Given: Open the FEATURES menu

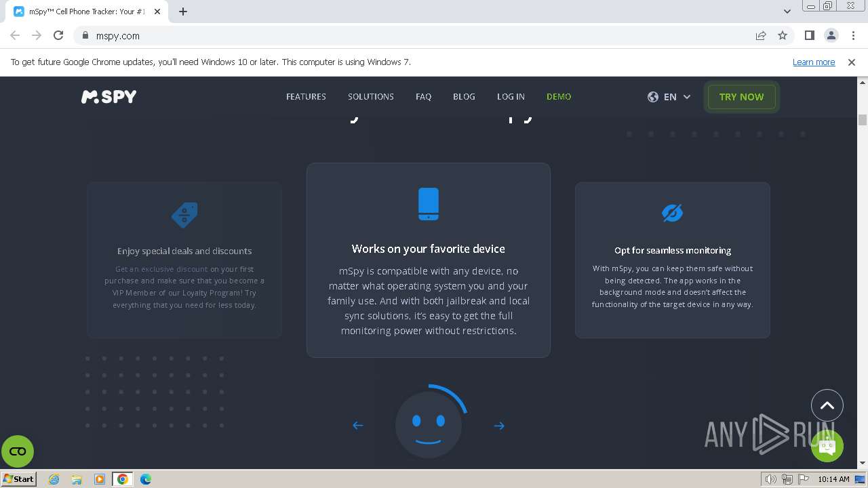Looking at the screenshot, I should (x=306, y=97).
